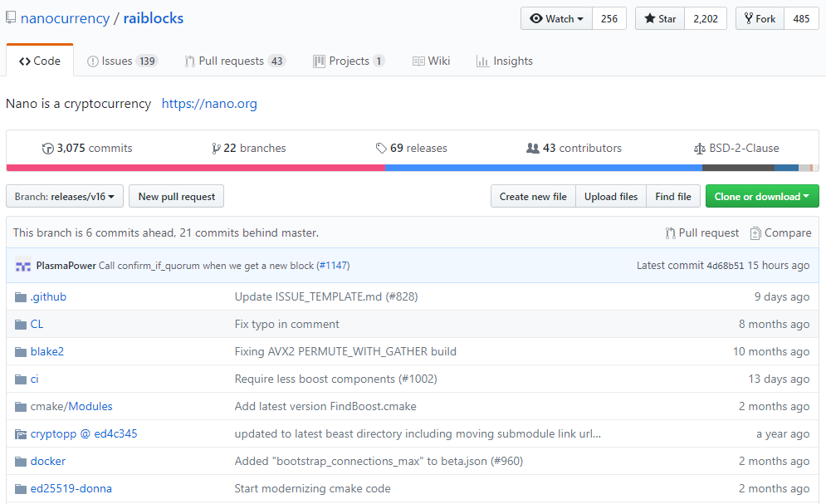The width and height of the screenshot is (826, 504).
Task: Open commit 'Fix typo in comment'
Action: (287, 325)
